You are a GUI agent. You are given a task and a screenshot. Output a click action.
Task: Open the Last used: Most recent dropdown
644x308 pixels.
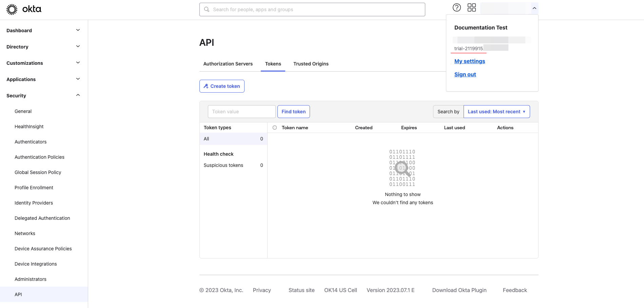click(496, 112)
